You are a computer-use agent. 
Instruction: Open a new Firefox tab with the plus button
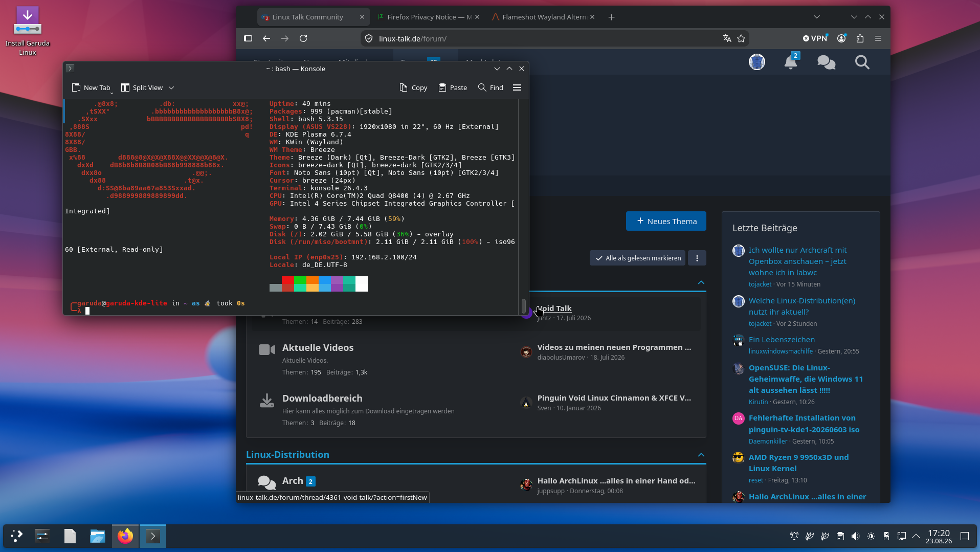[x=611, y=17]
